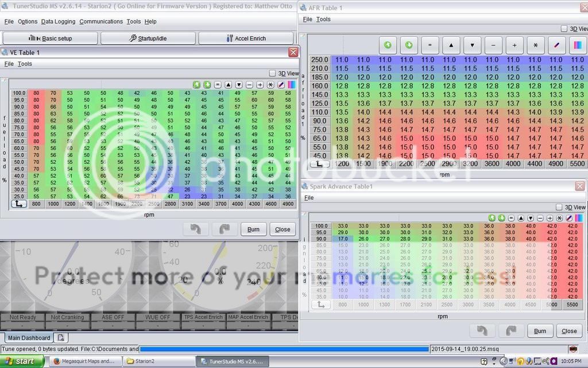
Task: Select the TunerStudio MS taskbar button
Action: click(233, 361)
